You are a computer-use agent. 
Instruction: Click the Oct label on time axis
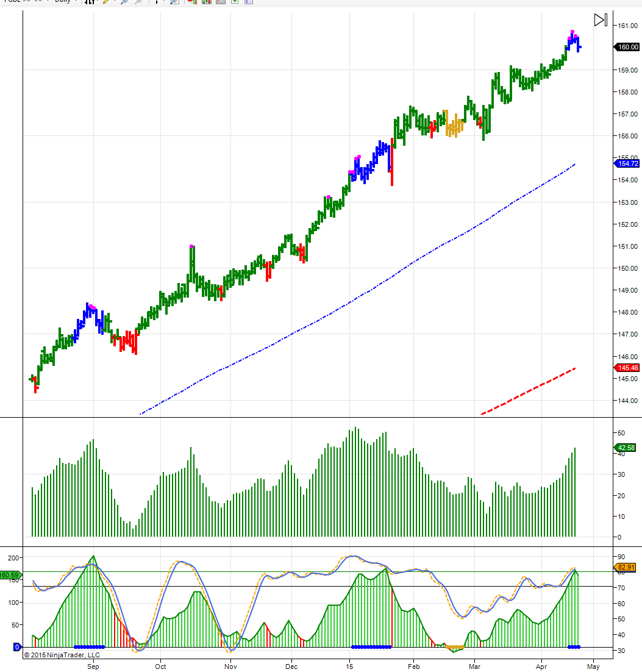pos(160,667)
